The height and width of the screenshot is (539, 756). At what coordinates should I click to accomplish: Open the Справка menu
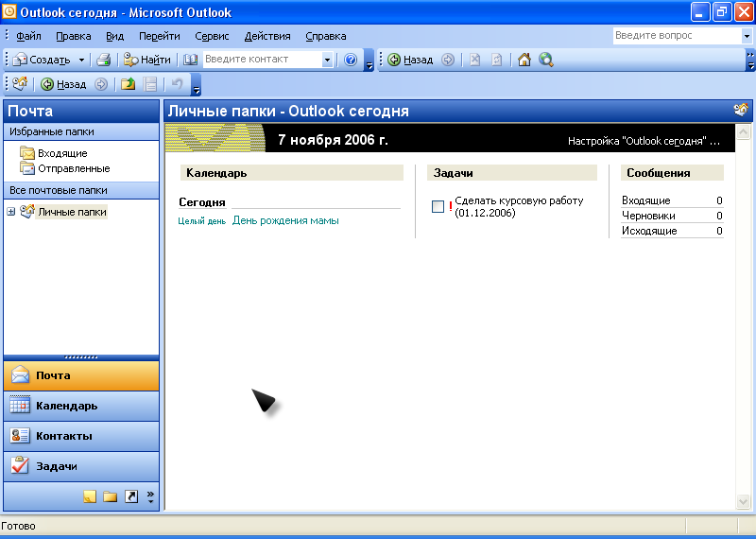[x=325, y=36]
